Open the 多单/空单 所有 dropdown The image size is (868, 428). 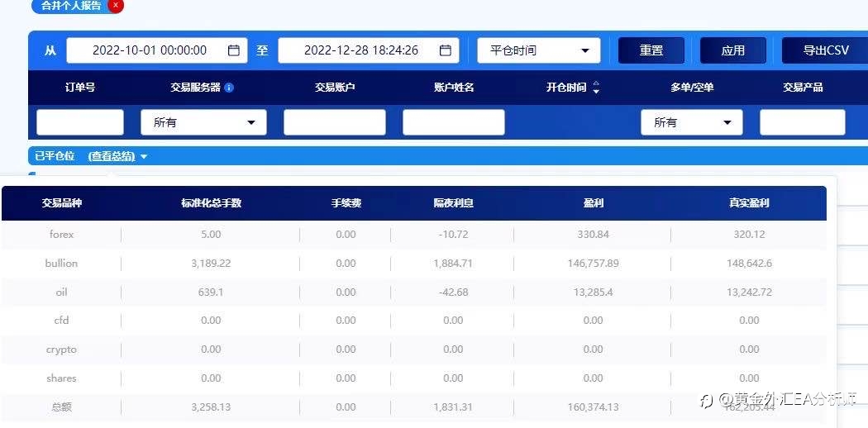[x=691, y=122]
